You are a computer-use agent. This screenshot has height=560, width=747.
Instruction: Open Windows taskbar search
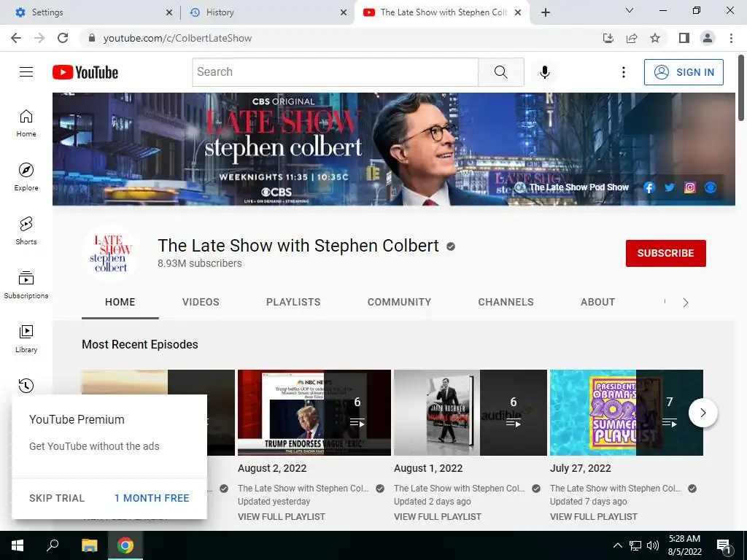pos(53,545)
